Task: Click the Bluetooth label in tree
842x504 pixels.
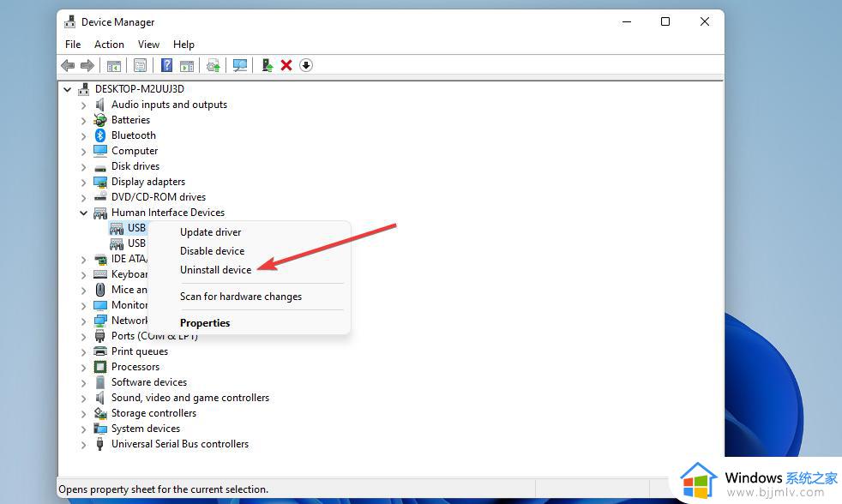Action: 134,135
